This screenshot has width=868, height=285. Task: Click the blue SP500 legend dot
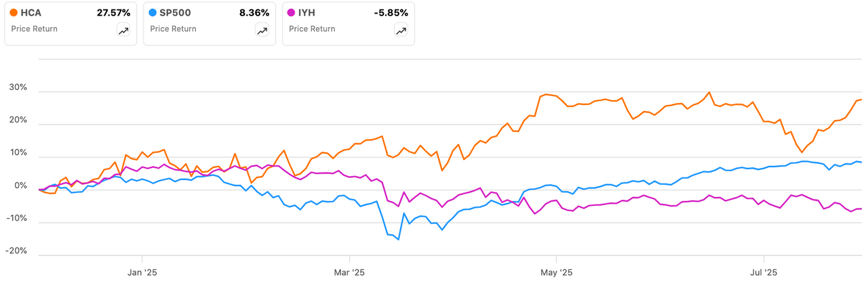point(154,13)
